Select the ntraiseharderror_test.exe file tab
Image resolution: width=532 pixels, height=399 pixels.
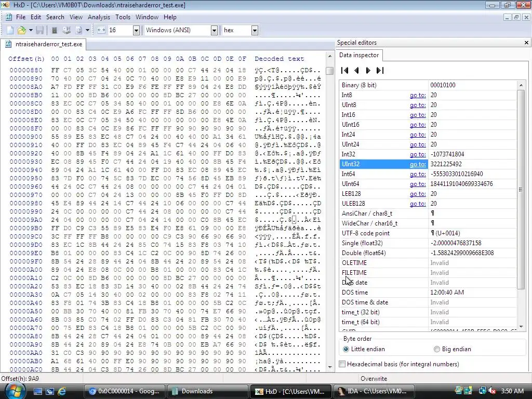44,44
